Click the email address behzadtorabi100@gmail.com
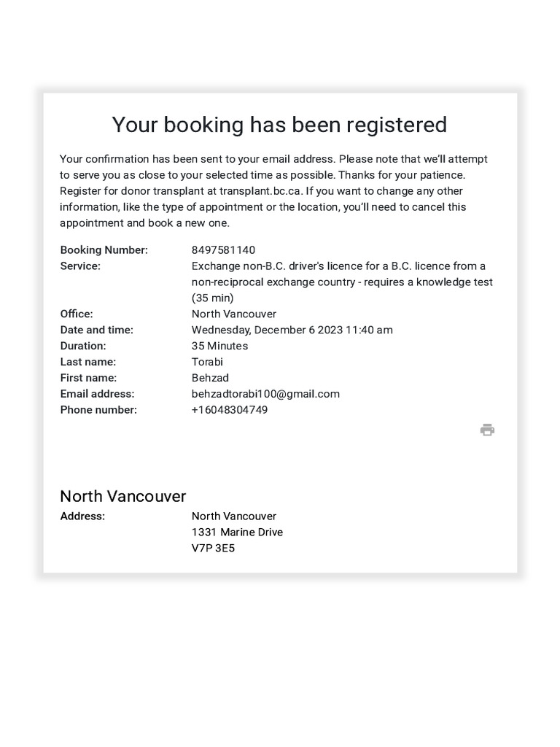Image resolution: width=560 pixels, height=747 pixels. pyautogui.click(x=265, y=394)
